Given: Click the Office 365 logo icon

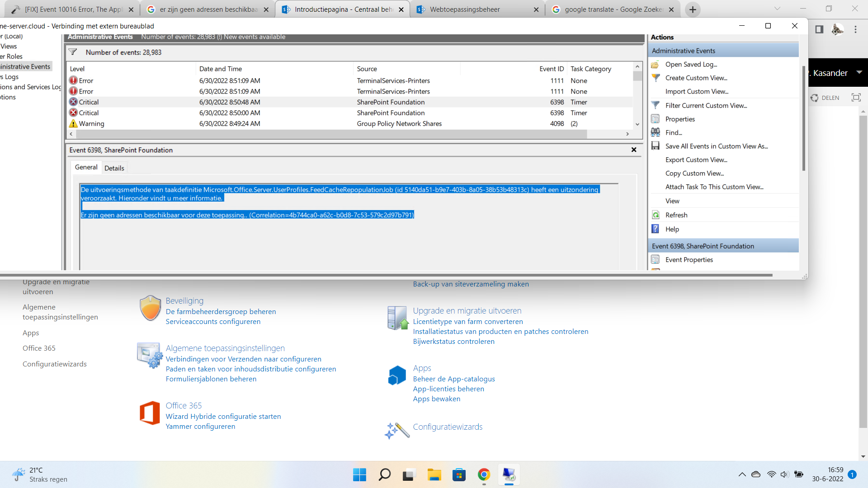Looking at the screenshot, I should point(150,413).
